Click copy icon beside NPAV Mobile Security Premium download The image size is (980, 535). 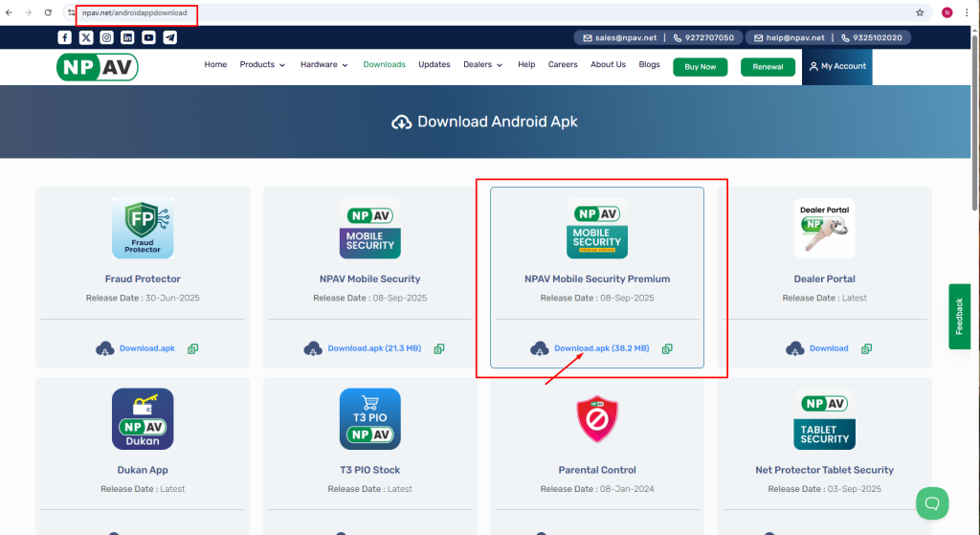click(667, 348)
